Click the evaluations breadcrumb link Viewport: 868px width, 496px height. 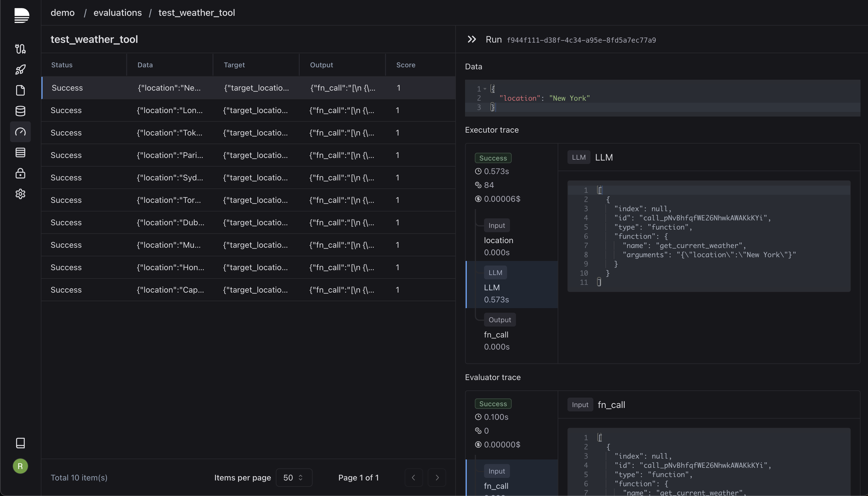pyautogui.click(x=117, y=13)
